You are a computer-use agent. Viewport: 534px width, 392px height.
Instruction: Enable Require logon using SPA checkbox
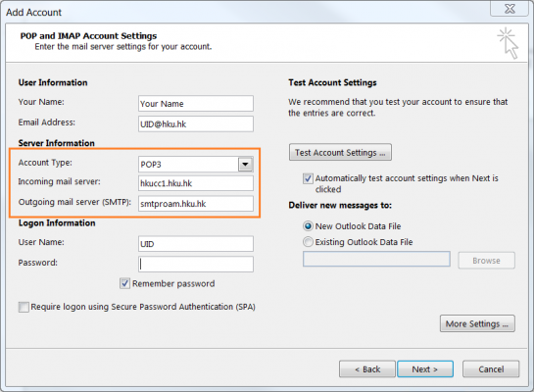[24, 307]
